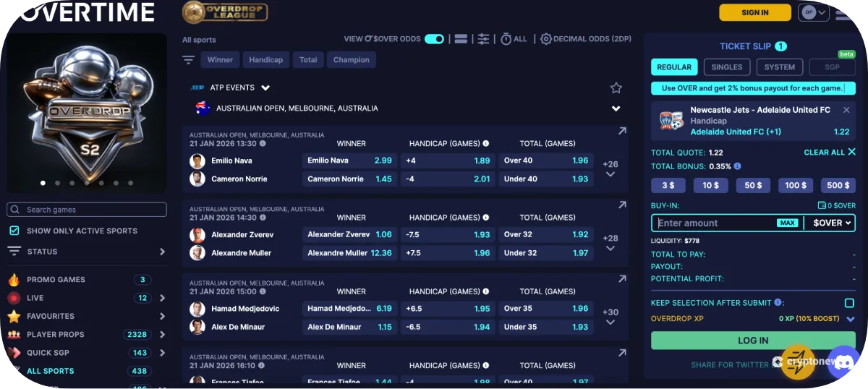Remove Newcastle Jets ticket with X
This screenshot has width=868, height=389.
[x=846, y=110]
